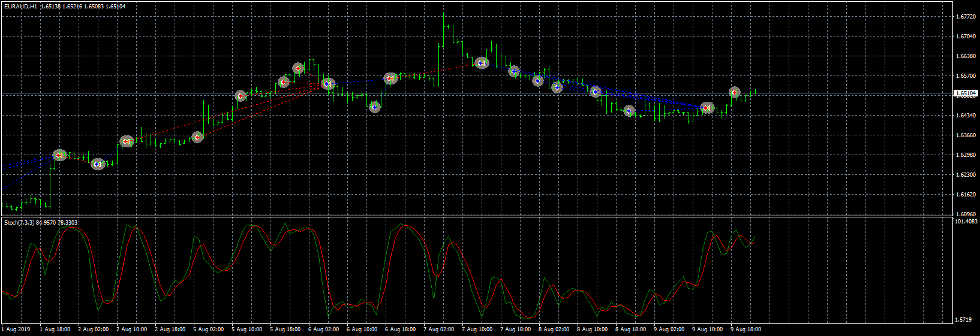This screenshot has height=336, width=980.
Task: Click the 1 Aug 18:00 time label
Action: coord(55,329)
